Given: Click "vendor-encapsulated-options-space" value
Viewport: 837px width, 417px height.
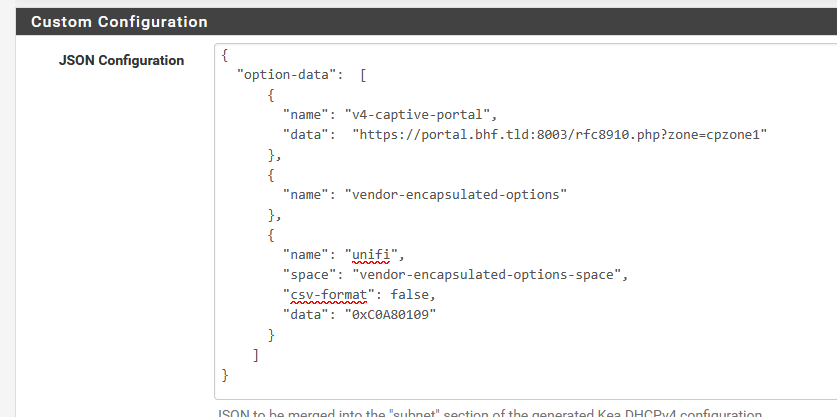Looking at the screenshot, I should [x=486, y=274].
